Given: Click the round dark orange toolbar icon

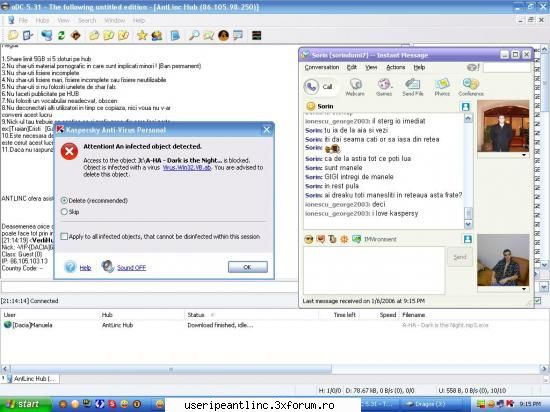Looking at the screenshot, I should (x=223, y=35).
